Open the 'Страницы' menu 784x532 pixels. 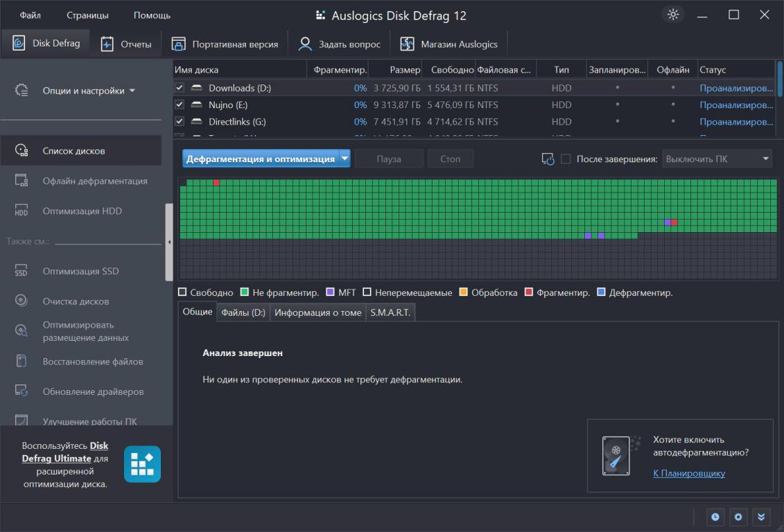click(87, 15)
